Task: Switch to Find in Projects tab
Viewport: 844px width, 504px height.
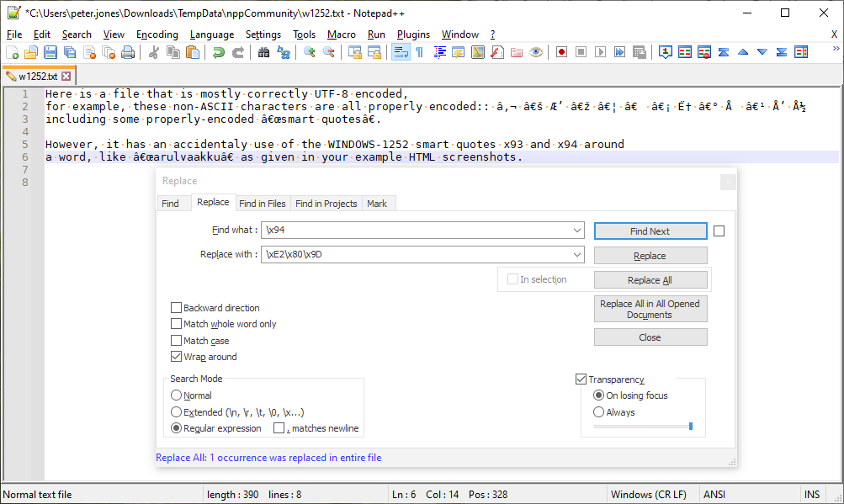Action: click(x=326, y=204)
